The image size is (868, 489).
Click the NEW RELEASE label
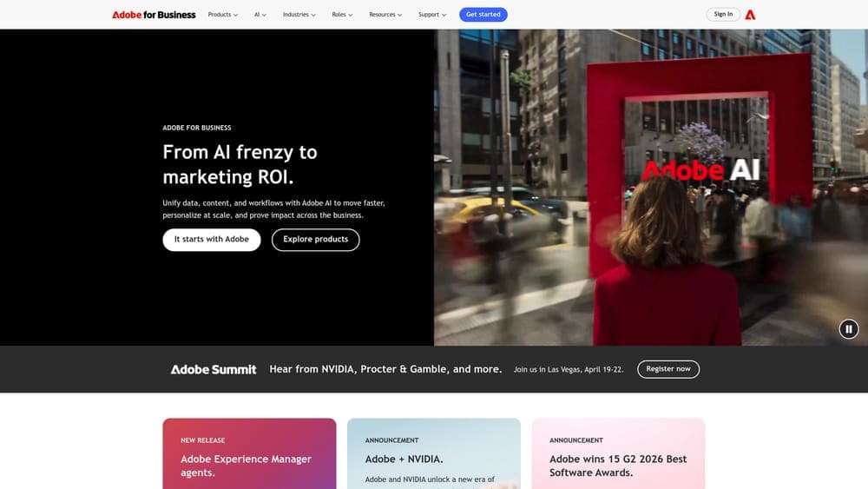point(202,440)
